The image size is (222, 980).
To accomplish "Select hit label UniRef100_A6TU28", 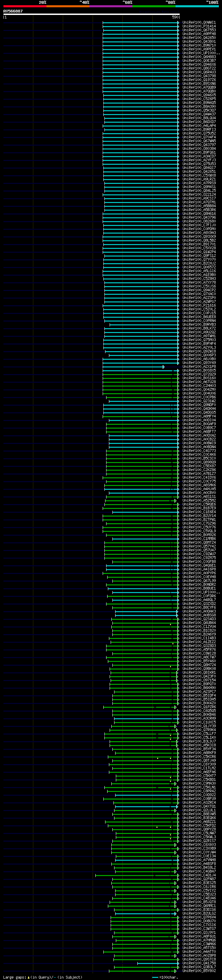I will coord(199,382).
